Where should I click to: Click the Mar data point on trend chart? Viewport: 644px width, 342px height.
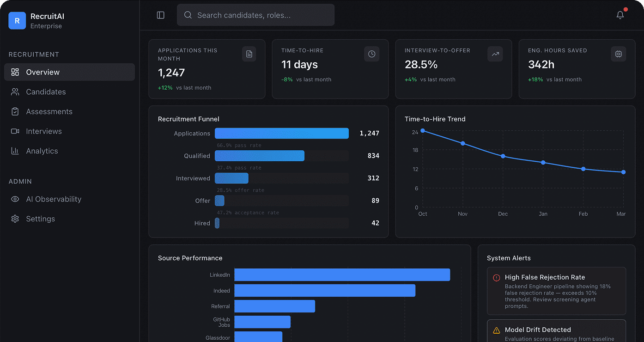pyautogui.click(x=624, y=172)
